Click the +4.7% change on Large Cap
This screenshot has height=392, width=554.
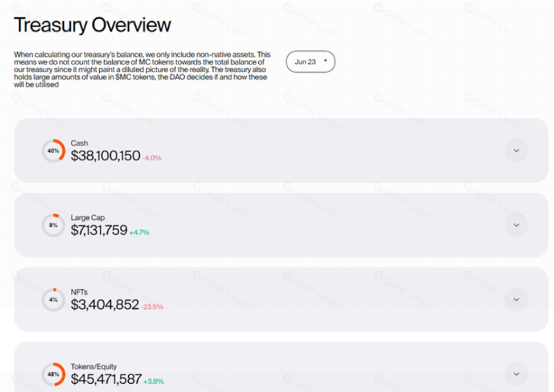(140, 232)
